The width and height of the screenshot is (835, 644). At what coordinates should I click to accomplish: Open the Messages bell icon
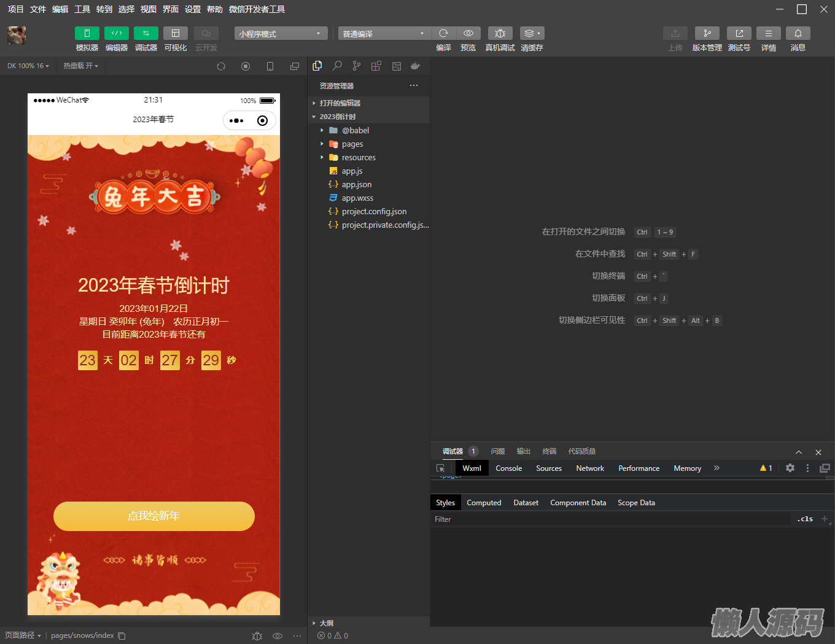(x=798, y=33)
